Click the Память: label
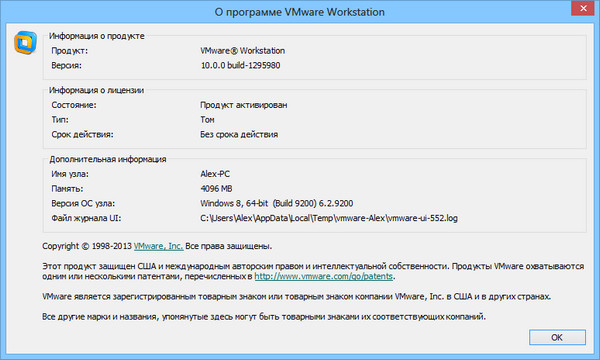The height and width of the screenshot is (360, 600). 67,189
